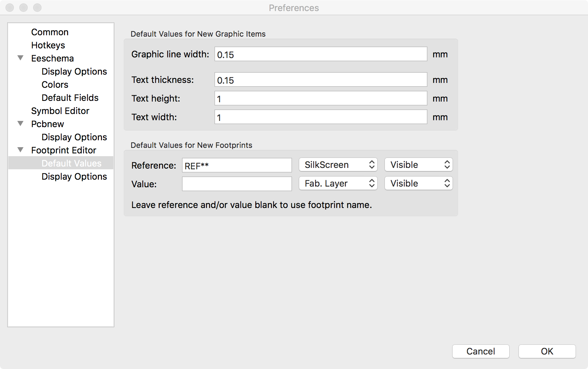This screenshot has width=588, height=369.
Task: Open the Common preferences page
Action: pyautogui.click(x=50, y=32)
